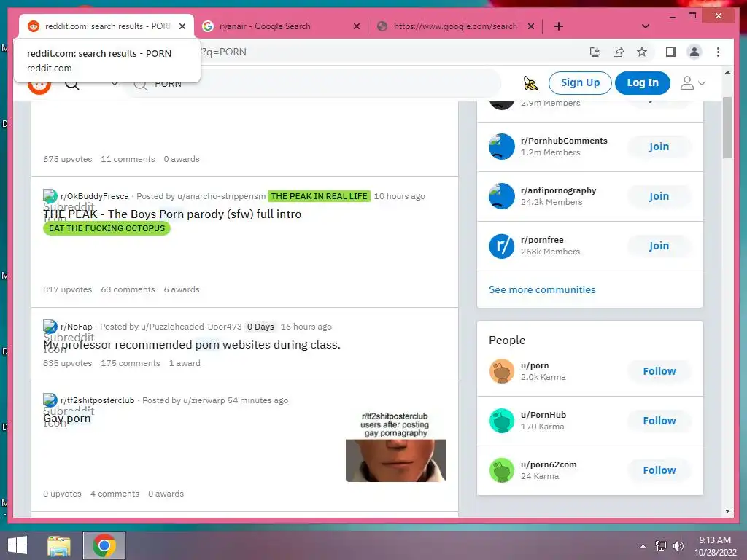This screenshot has width=747, height=560.
Task: Click the volume speaker tray icon
Action: [678, 546]
